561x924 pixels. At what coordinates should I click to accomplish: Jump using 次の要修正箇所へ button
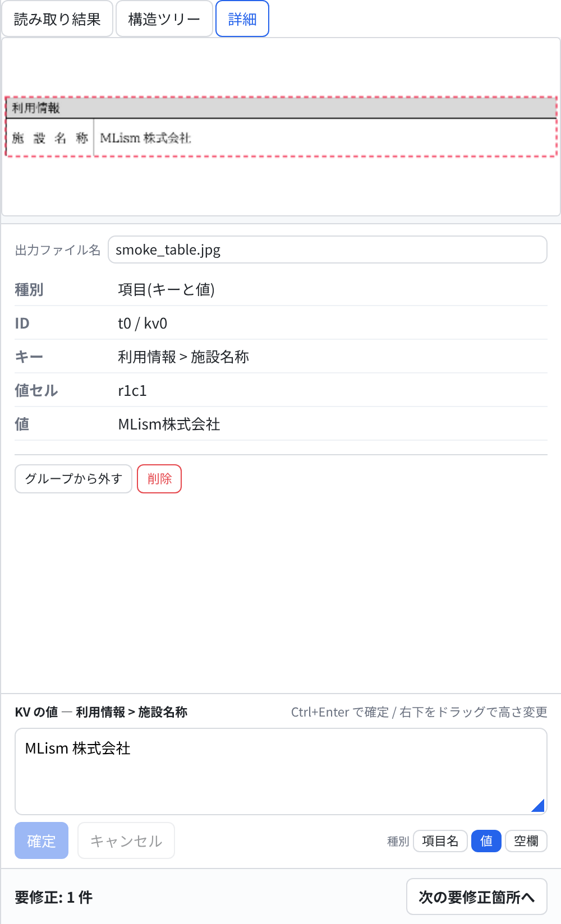click(x=477, y=897)
